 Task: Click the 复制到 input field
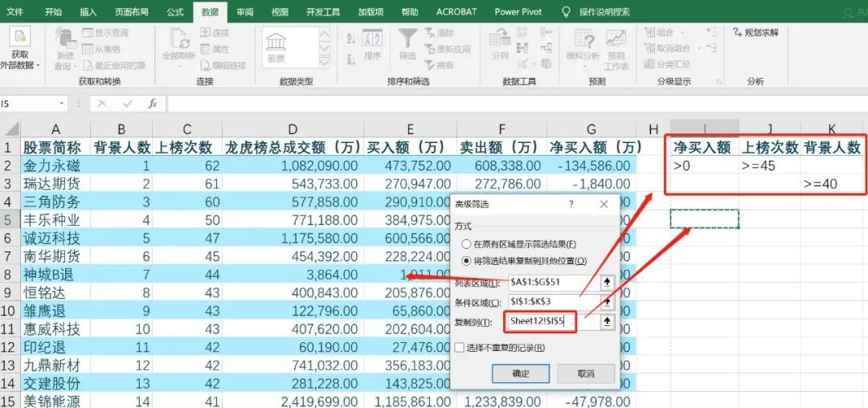click(553, 321)
